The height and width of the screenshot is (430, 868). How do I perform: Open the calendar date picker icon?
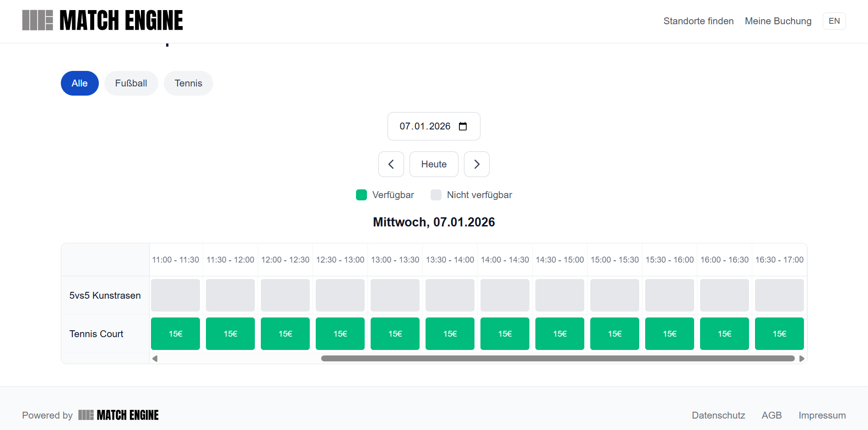point(464,126)
